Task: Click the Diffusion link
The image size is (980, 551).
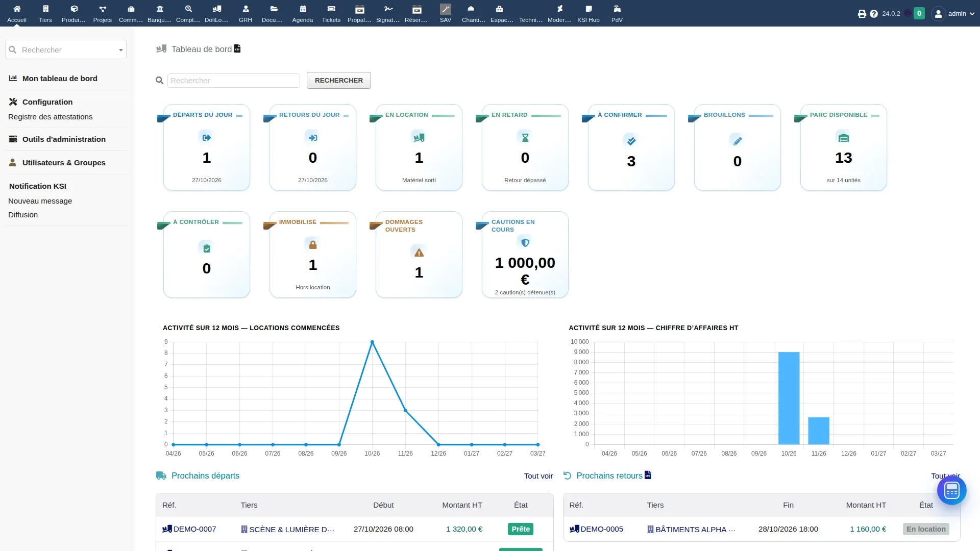Action: pos(23,215)
